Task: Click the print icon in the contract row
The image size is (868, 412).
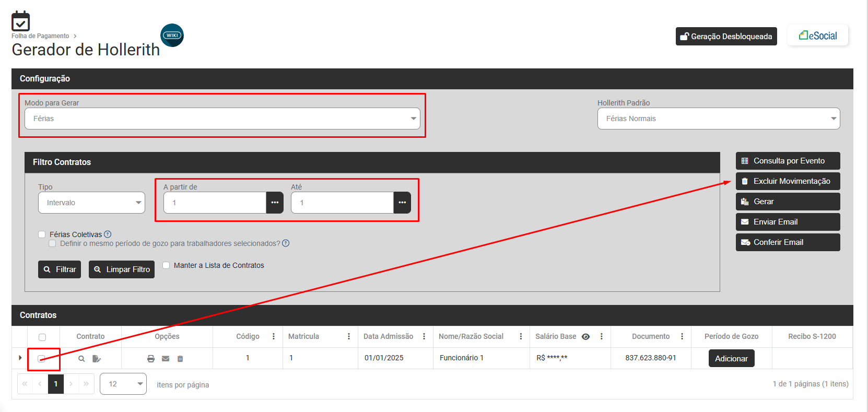Action: 151,359
